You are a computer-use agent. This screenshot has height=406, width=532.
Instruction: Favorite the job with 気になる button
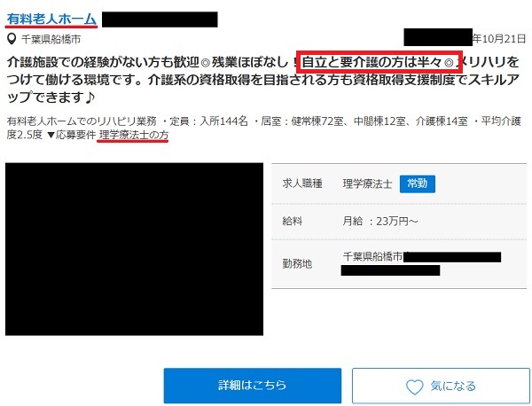(441, 386)
